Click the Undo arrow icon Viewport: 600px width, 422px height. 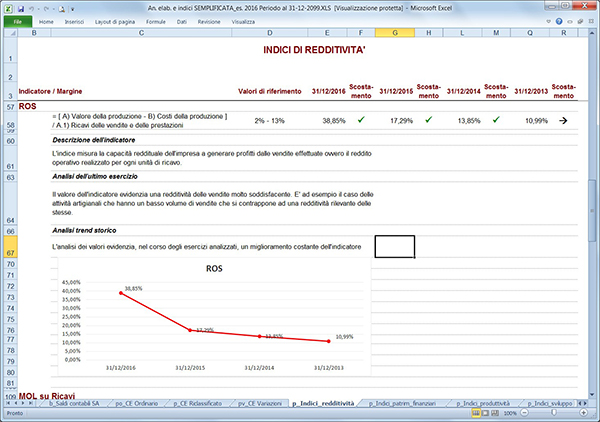33,6
